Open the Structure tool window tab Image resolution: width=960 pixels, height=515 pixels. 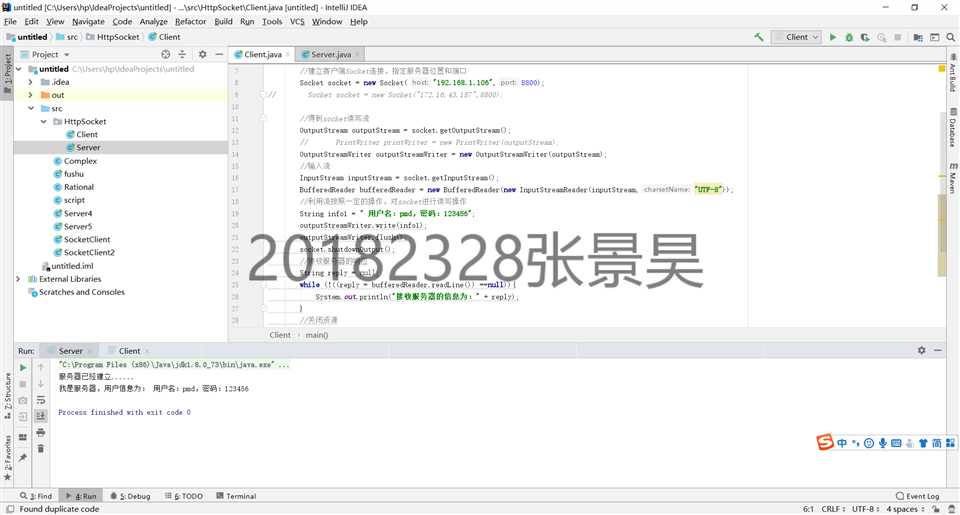tap(7, 396)
